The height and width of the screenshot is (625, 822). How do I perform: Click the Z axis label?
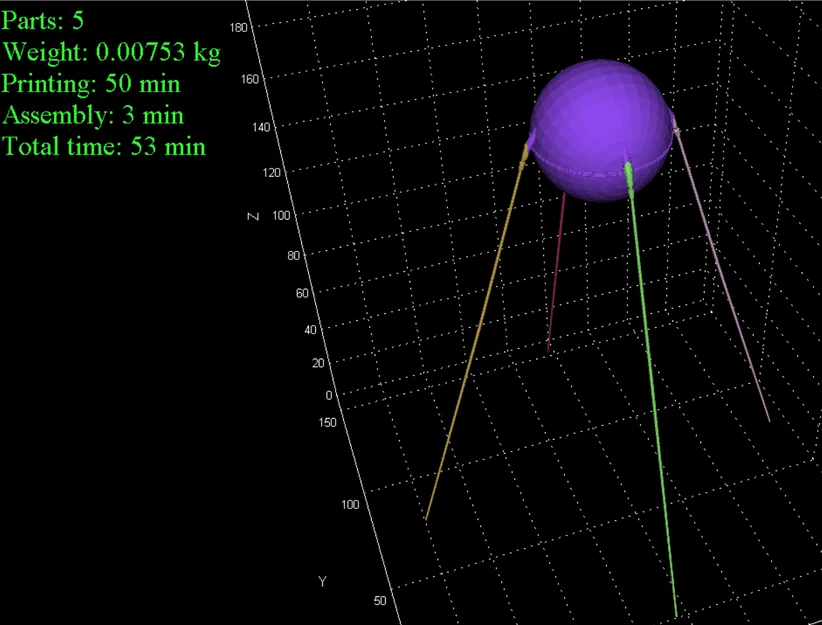pos(253,216)
